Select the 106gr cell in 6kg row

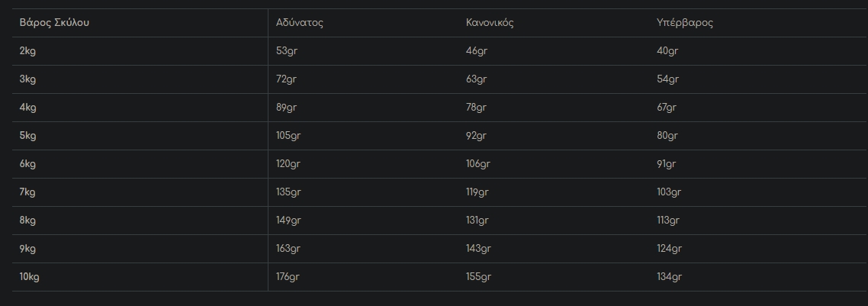478,164
